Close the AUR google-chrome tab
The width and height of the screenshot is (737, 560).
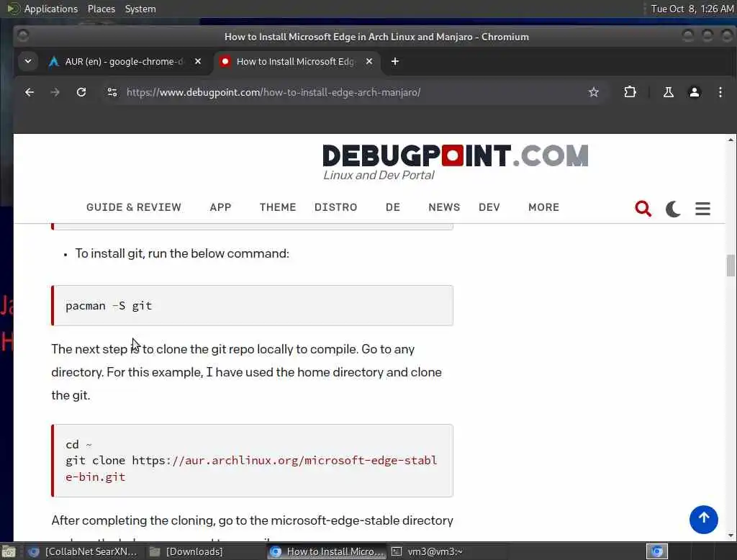point(198,62)
